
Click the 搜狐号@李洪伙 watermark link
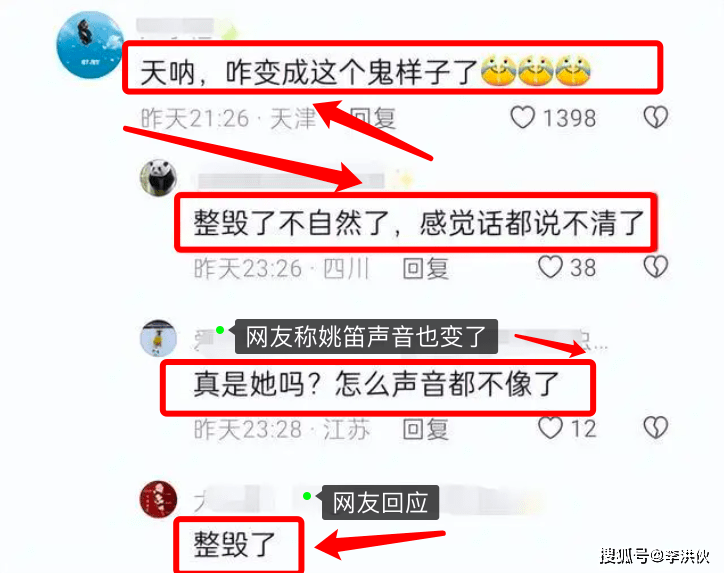point(655,556)
